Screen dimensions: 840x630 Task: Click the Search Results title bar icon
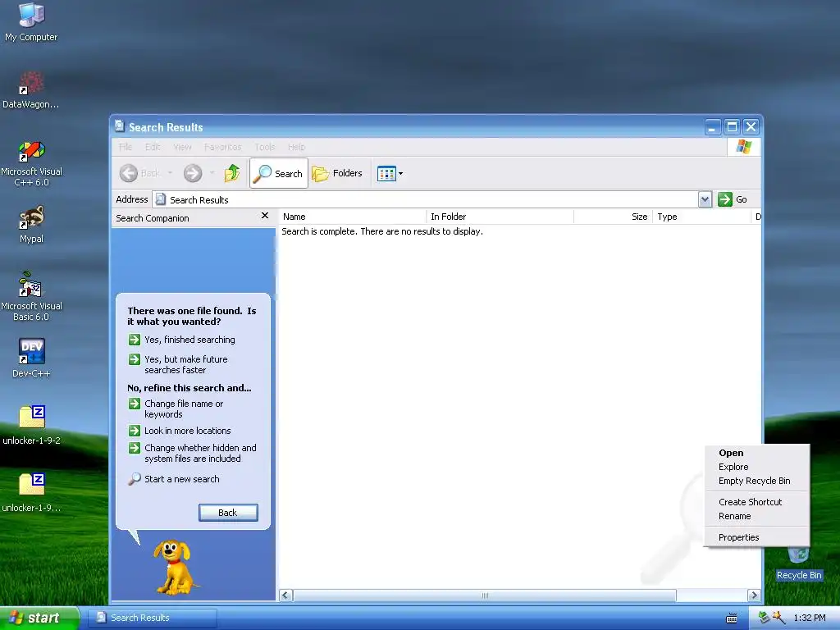tap(120, 126)
